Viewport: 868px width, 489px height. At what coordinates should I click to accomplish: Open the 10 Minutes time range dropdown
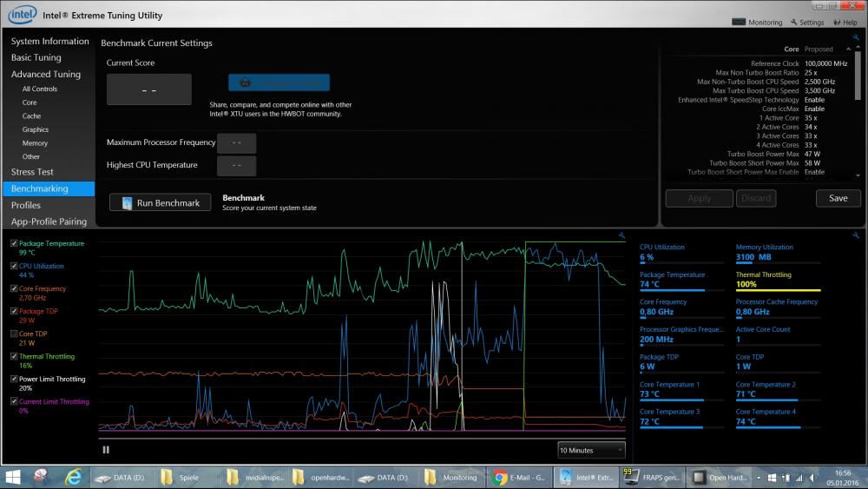tap(591, 450)
